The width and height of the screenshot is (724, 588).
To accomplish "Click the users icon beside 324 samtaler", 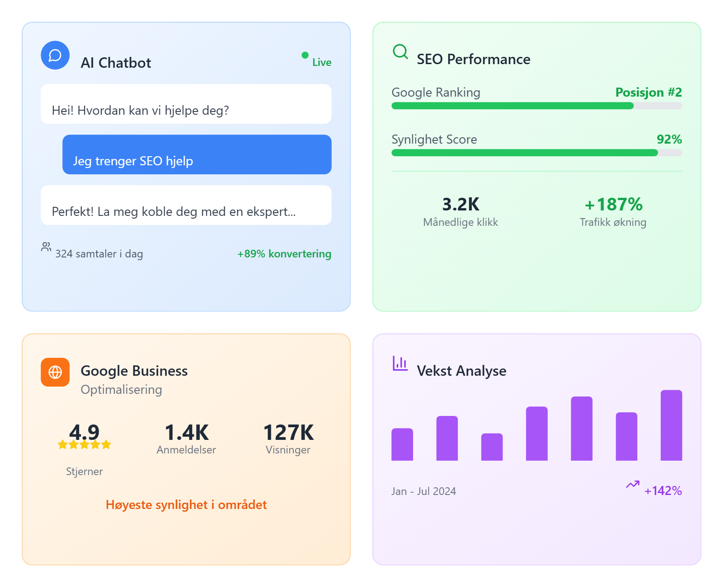I will click(x=46, y=247).
